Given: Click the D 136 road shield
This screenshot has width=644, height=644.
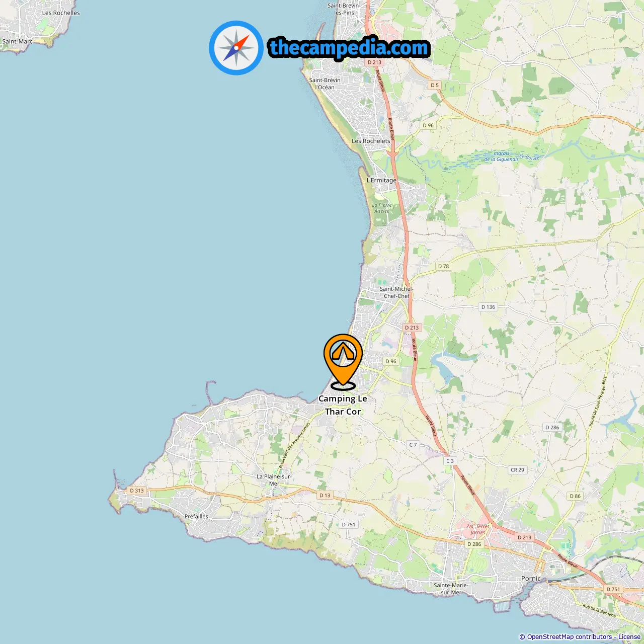Looking at the screenshot, I should [488, 307].
